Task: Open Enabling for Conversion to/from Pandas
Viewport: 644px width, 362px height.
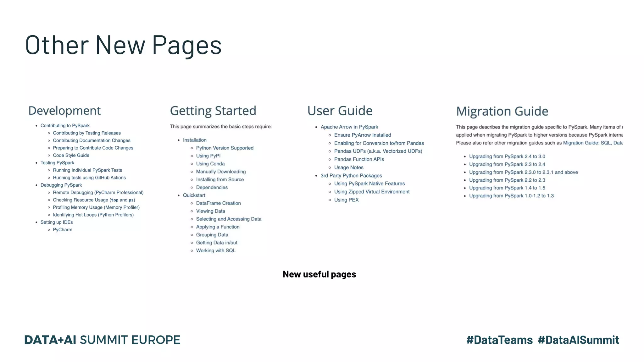Action: click(379, 143)
